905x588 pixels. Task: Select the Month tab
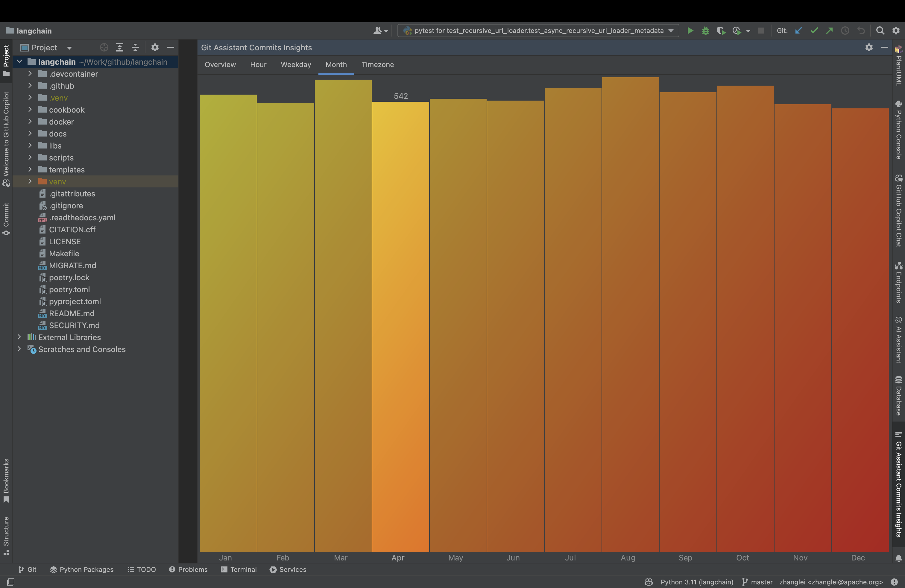[336, 64]
